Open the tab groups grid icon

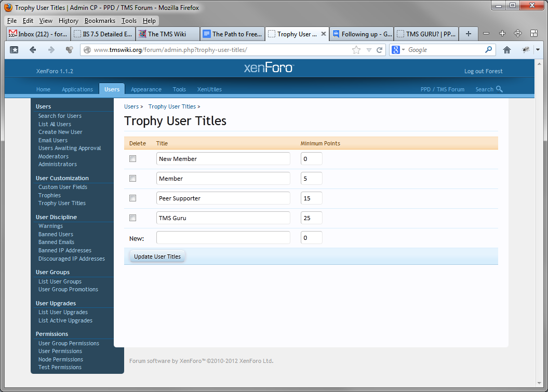click(x=533, y=34)
